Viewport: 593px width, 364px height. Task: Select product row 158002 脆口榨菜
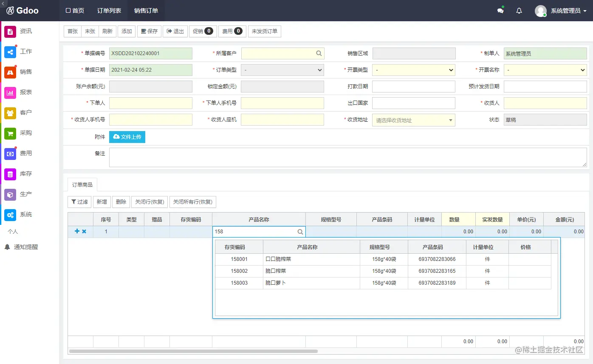(383, 271)
